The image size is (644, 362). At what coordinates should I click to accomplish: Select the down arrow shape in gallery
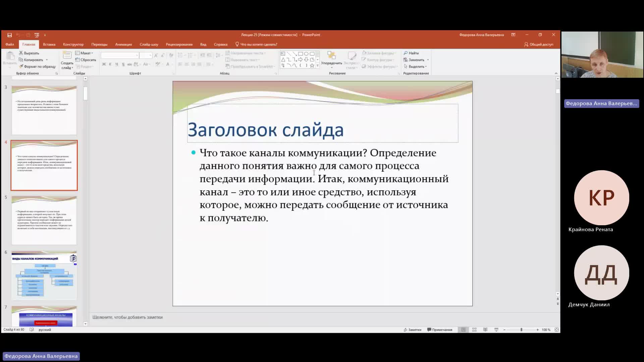tap(306, 60)
